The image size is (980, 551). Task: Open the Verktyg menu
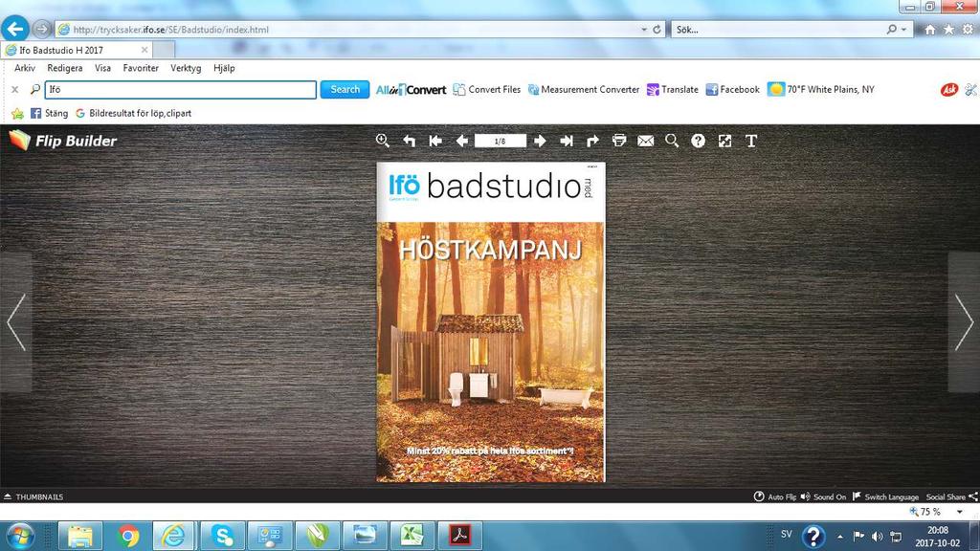(x=186, y=68)
